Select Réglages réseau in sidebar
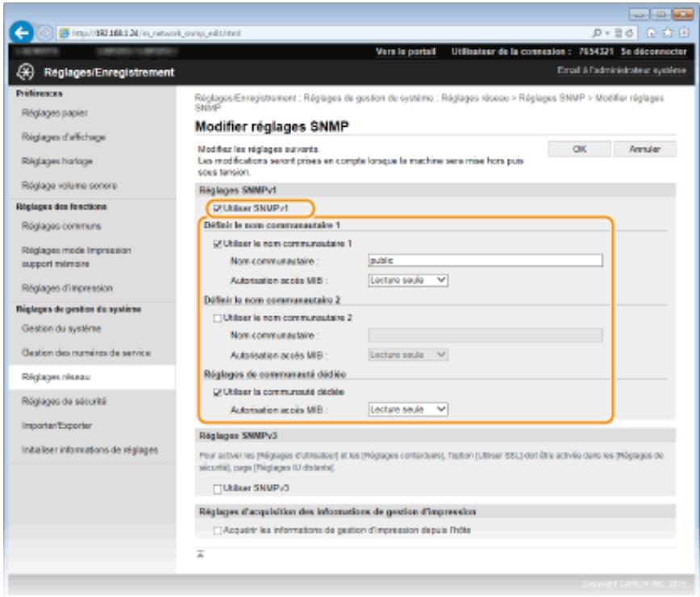The height and width of the screenshot is (597, 700). [x=56, y=377]
